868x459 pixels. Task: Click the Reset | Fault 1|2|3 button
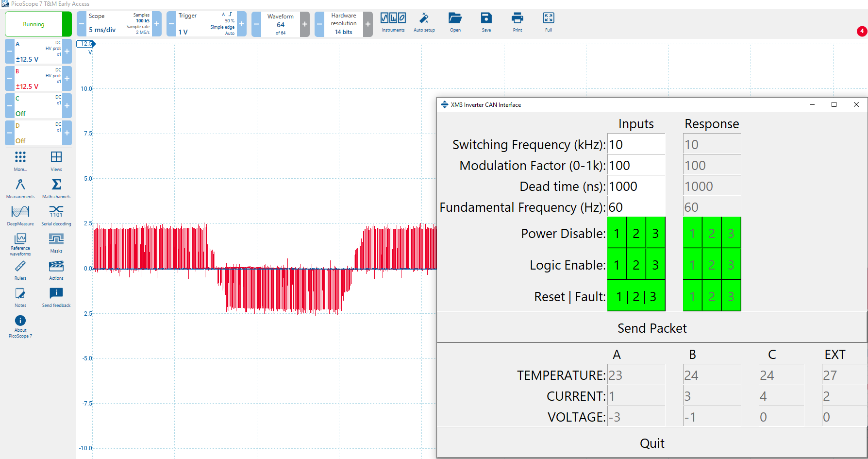(x=636, y=296)
